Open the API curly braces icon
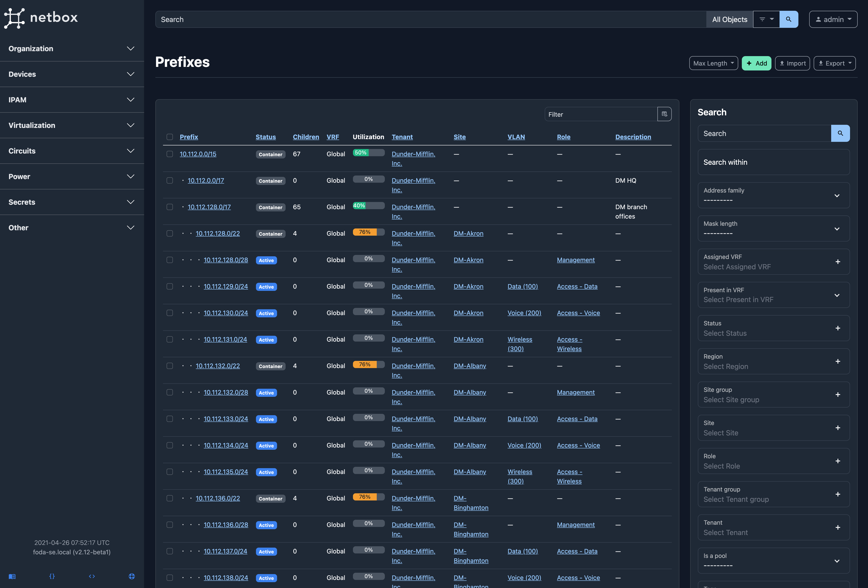The width and height of the screenshot is (868, 588). pos(52,576)
